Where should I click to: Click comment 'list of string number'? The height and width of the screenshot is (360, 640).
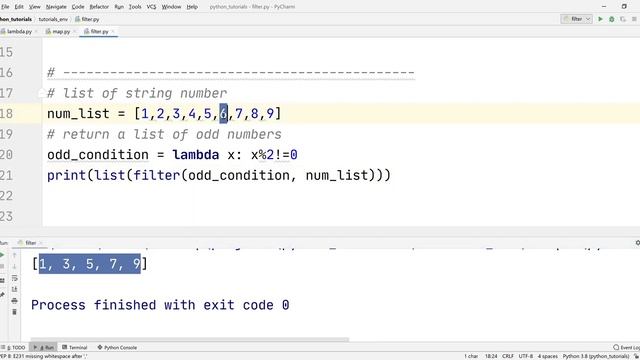coord(145,93)
